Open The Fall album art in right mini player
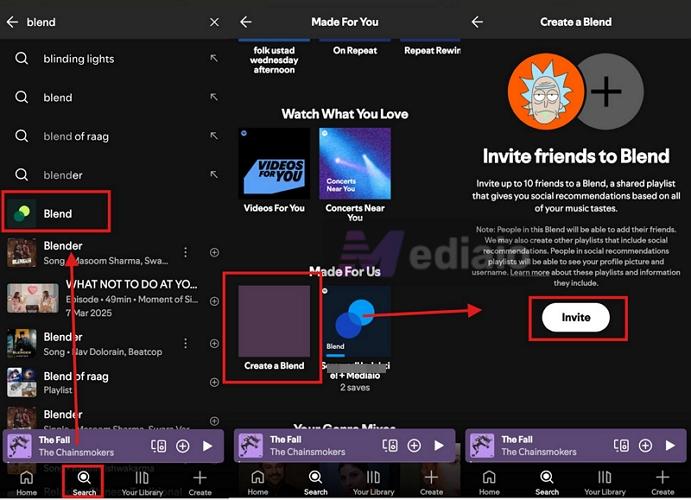Viewport: 691px width, 500px height. (x=482, y=445)
